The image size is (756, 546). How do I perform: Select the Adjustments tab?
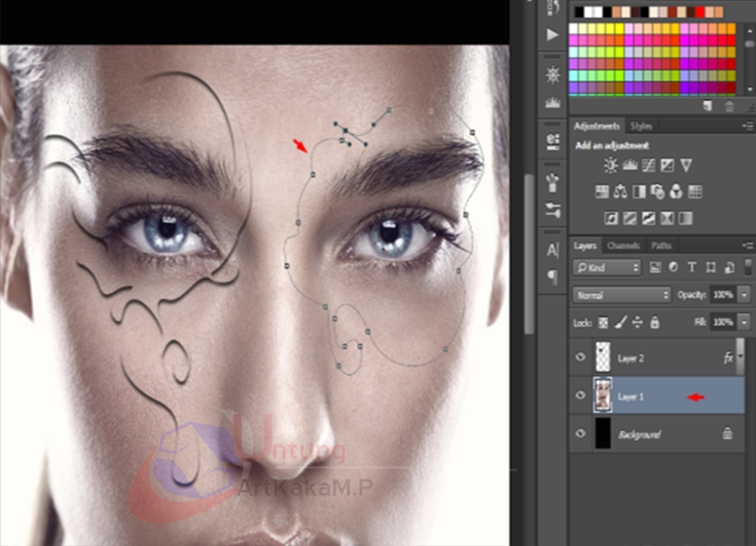[x=596, y=127]
